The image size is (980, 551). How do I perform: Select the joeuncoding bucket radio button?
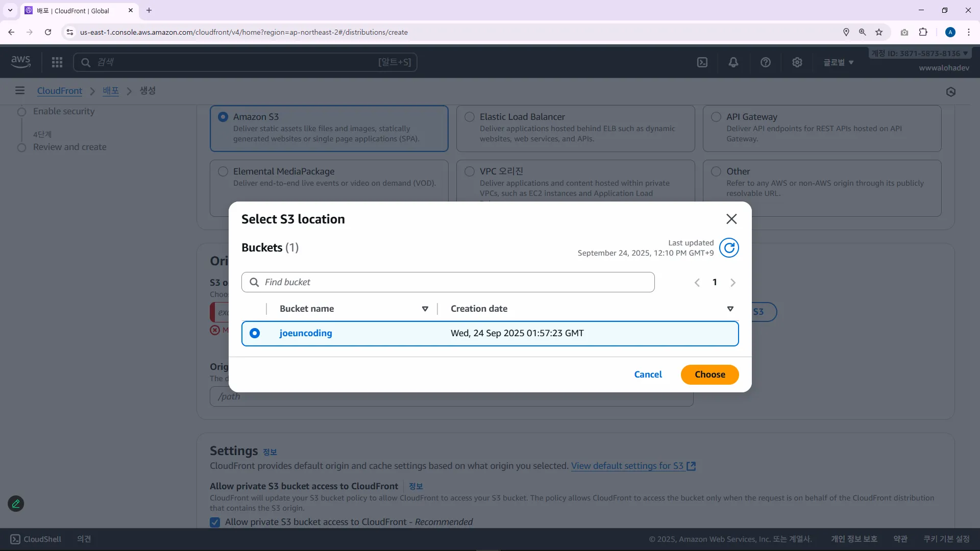tap(255, 333)
